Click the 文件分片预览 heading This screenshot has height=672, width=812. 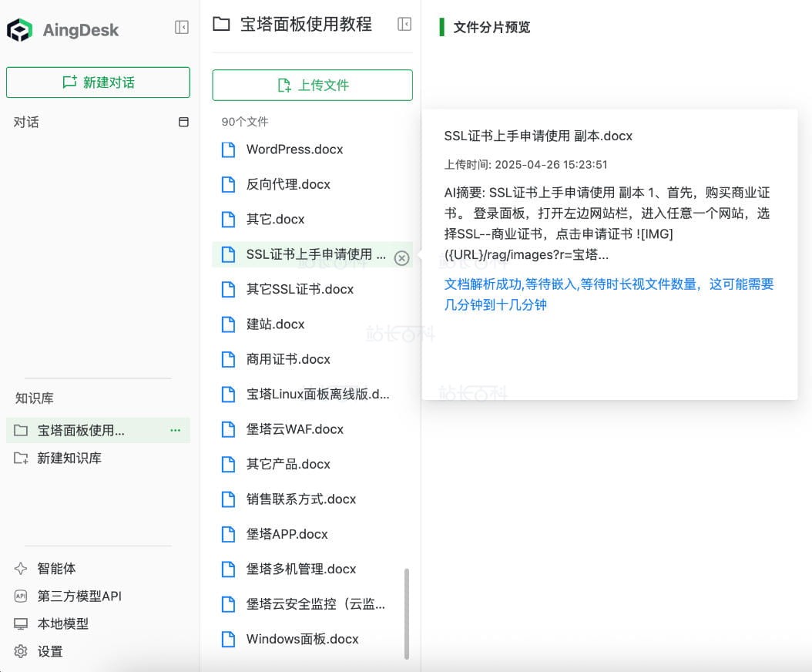[x=492, y=27]
